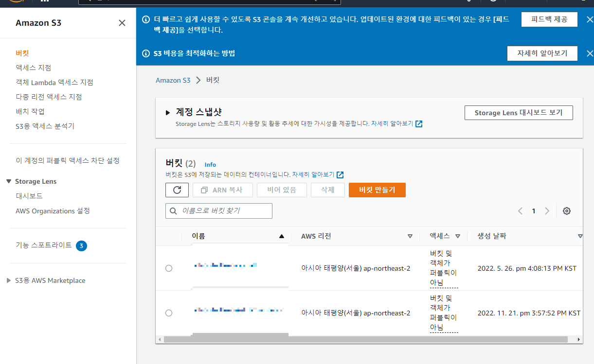Open the first bucket name link
The image size is (594, 364).
point(225,265)
